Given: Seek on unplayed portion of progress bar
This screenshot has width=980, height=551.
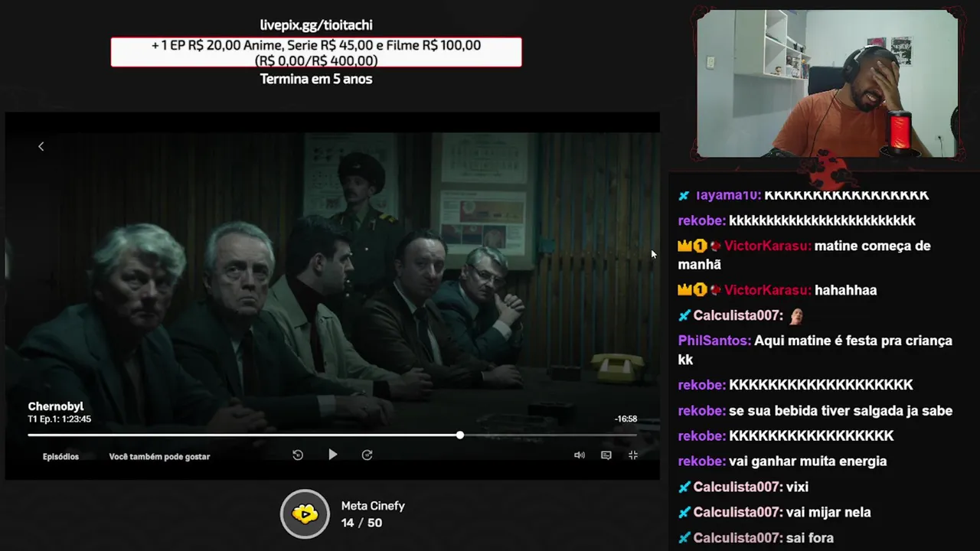Looking at the screenshot, I should point(550,435).
